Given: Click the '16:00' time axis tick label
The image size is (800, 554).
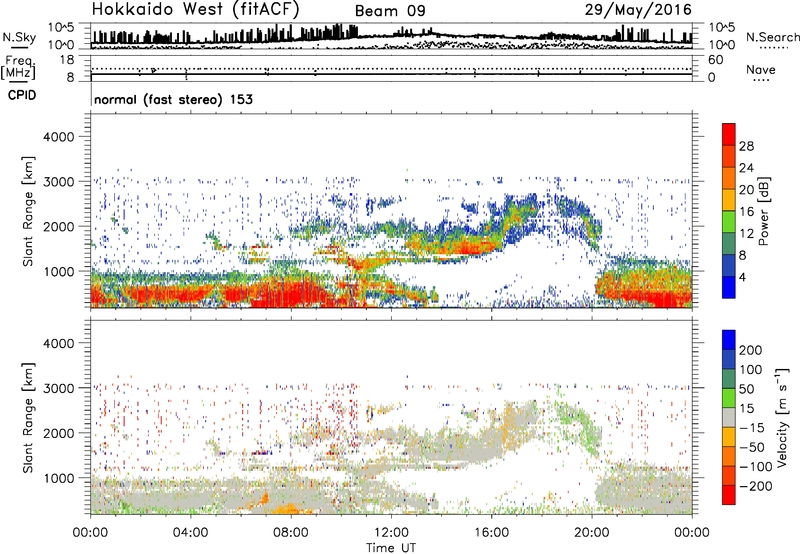Looking at the screenshot, I should click(492, 533).
